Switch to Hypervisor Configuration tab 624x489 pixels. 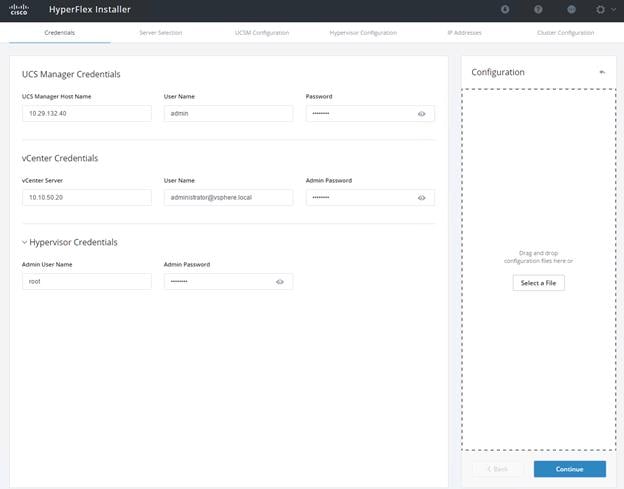point(363,33)
